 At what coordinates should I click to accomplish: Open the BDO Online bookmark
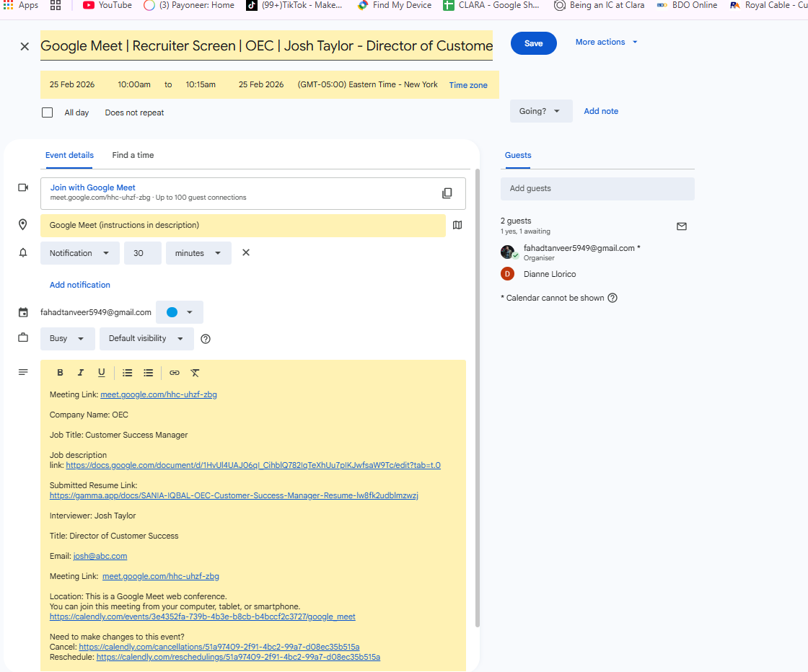686,5
